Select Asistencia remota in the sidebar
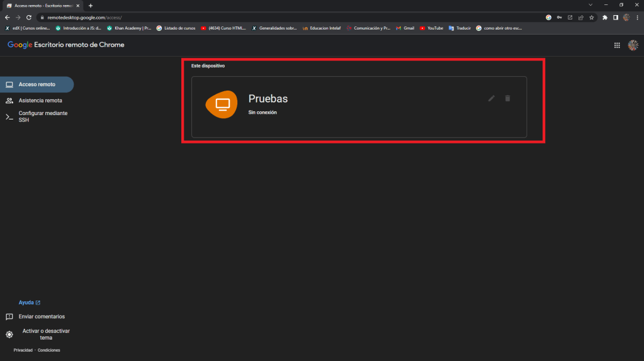644x361 pixels. pyautogui.click(x=40, y=100)
